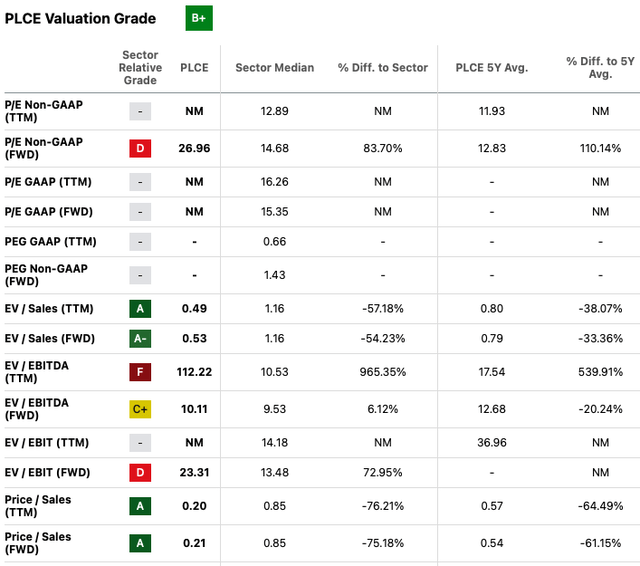The height and width of the screenshot is (566, 640).
Task: Click the A grade badge for Price / Sales (FWD)
Action: tap(140, 543)
